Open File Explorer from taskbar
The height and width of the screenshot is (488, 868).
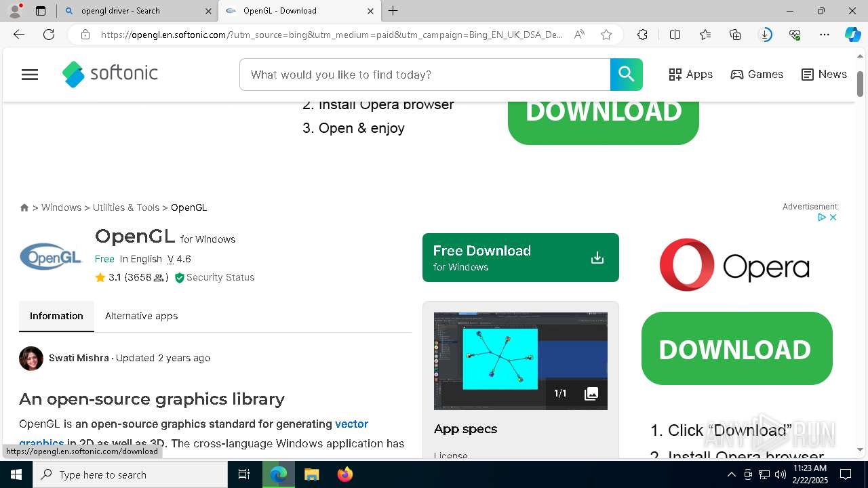(311, 474)
